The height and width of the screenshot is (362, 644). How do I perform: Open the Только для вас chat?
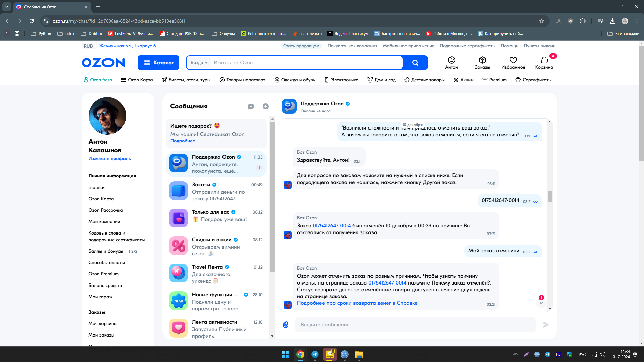[x=216, y=219]
